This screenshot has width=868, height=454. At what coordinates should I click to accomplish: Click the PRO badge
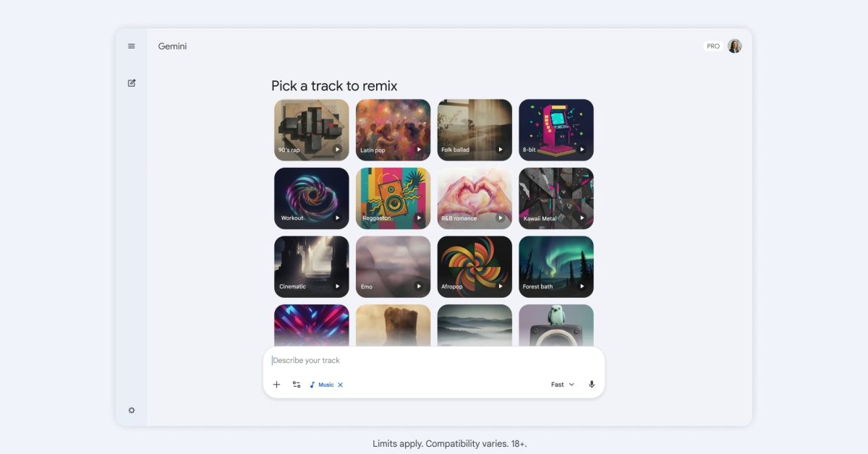(x=713, y=46)
